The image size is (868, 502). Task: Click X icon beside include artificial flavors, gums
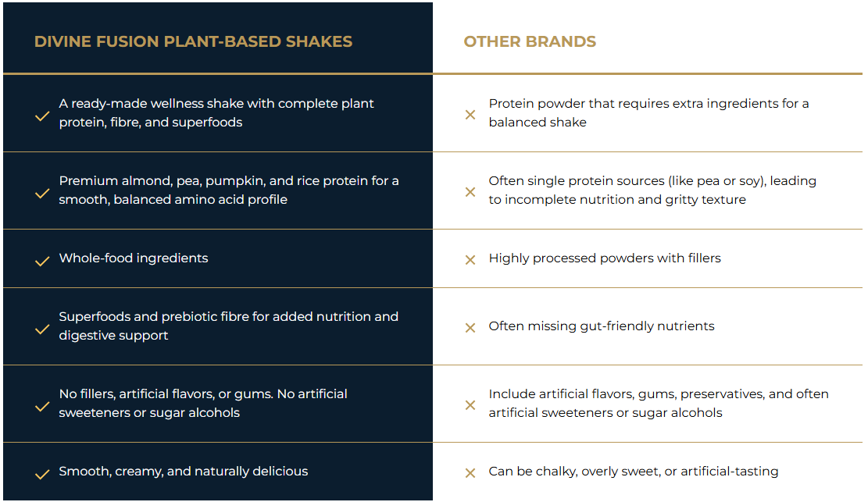tap(470, 405)
